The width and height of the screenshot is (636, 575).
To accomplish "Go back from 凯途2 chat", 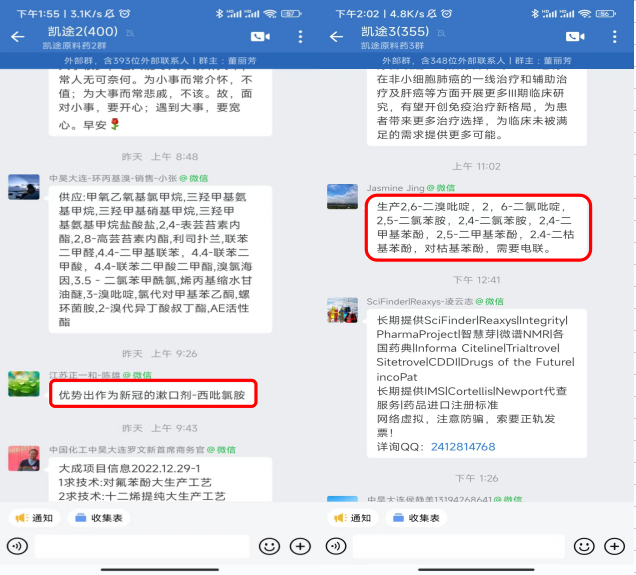I will (x=17, y=37).
